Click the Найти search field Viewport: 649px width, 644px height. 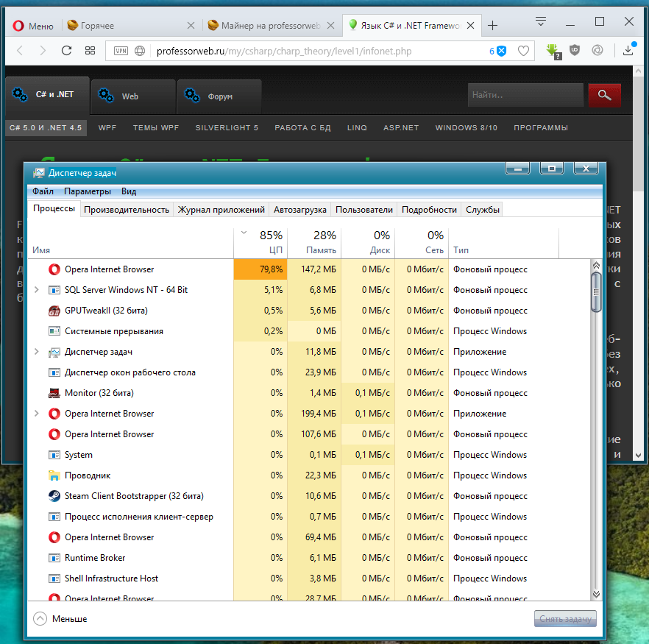tap(525, 95)
